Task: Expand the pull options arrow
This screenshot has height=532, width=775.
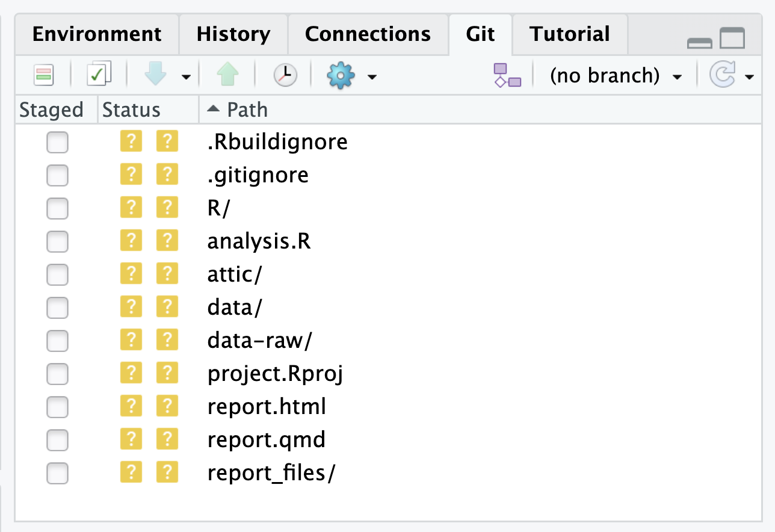Action: pyautogui.click(x=186, y=77)
